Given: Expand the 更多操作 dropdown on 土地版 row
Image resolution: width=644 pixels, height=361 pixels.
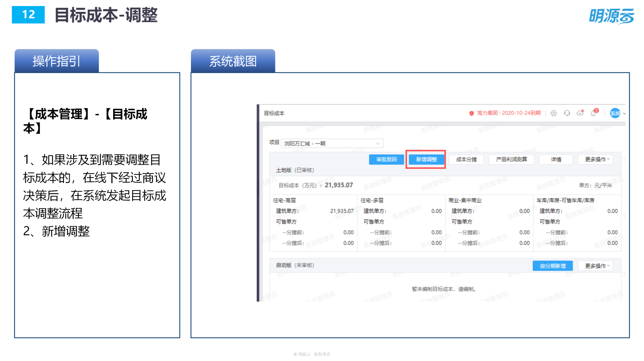Looking at the screenshot, I should point(595,159).
